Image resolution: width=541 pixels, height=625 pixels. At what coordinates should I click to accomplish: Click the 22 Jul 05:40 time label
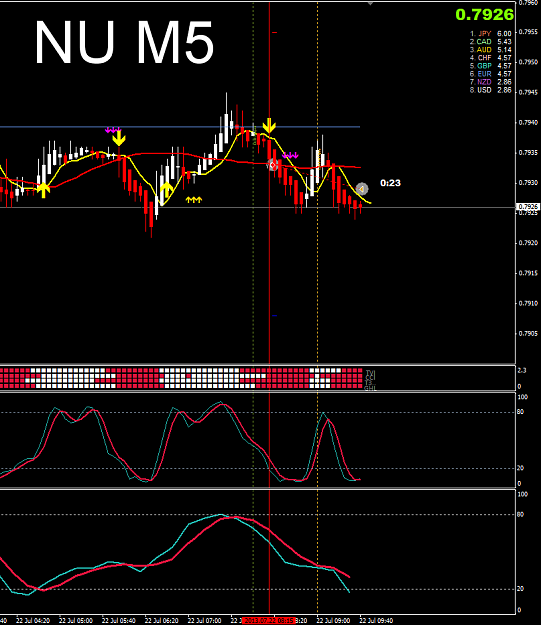(x=119, y=621)
